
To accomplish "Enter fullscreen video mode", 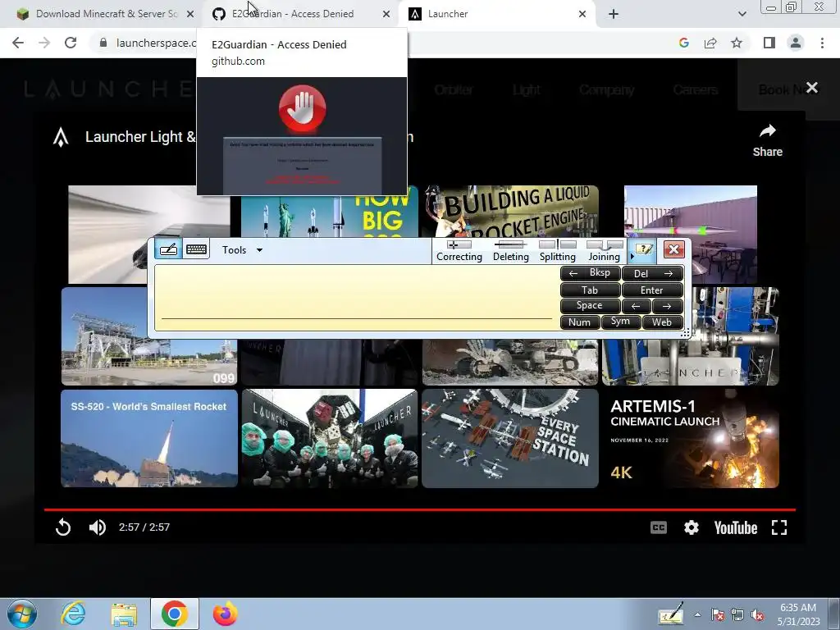I will (x=779, y=527).
